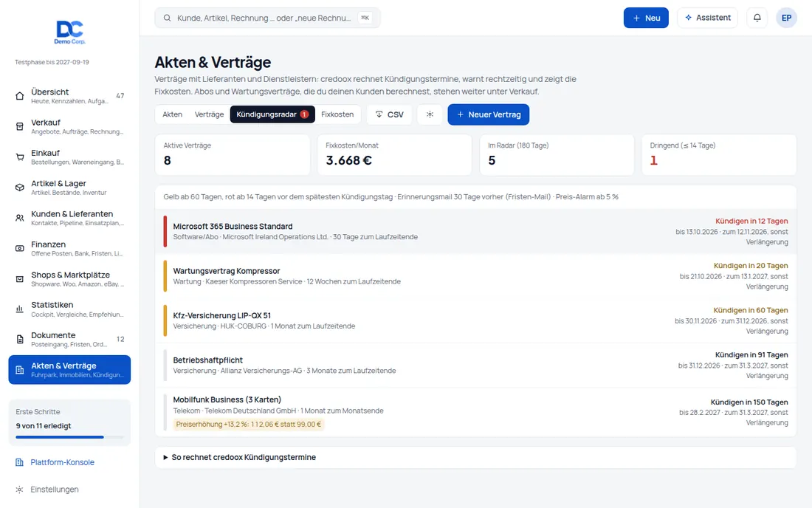This screenshot has width=812, height=508.
Task: Click the download icon on the CSV button
Action: [x=379, y=114]
